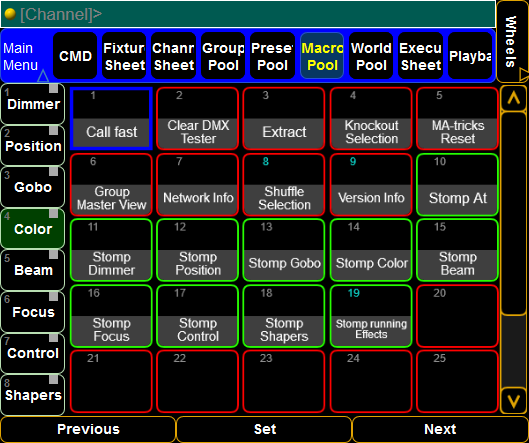Run the Clear DMX Tester macro
The width and height of the screenshot is (529, 443).
click(x=198, y=118)
